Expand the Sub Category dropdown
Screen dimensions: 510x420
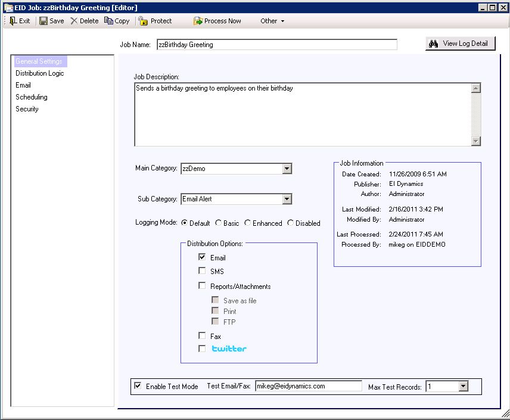point(287,199)
